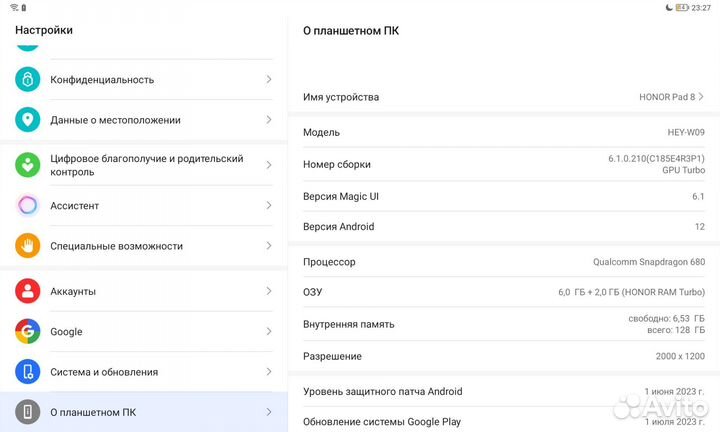The image size is (720, 432).
Task: Tap the Assistant circle icon (Ассистент)
Action: click(x=28, y=205)
